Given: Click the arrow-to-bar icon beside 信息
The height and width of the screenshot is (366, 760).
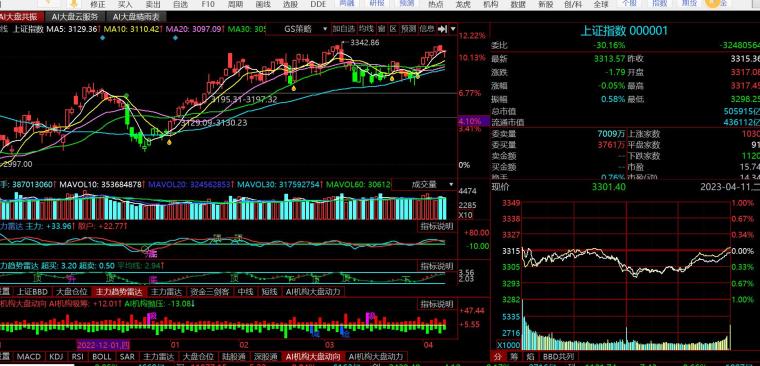Looking at the screenshot, I should pos(442,29).
